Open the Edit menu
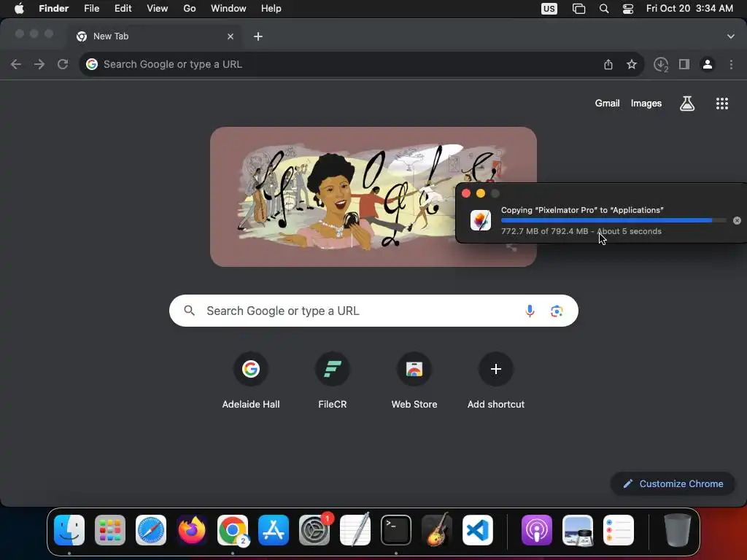 point(123,9)
